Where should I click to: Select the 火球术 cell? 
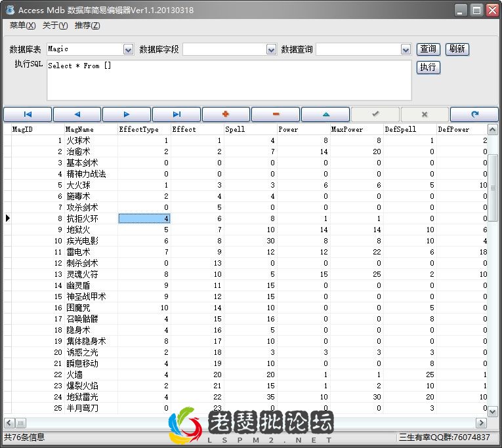coord(91,140)
